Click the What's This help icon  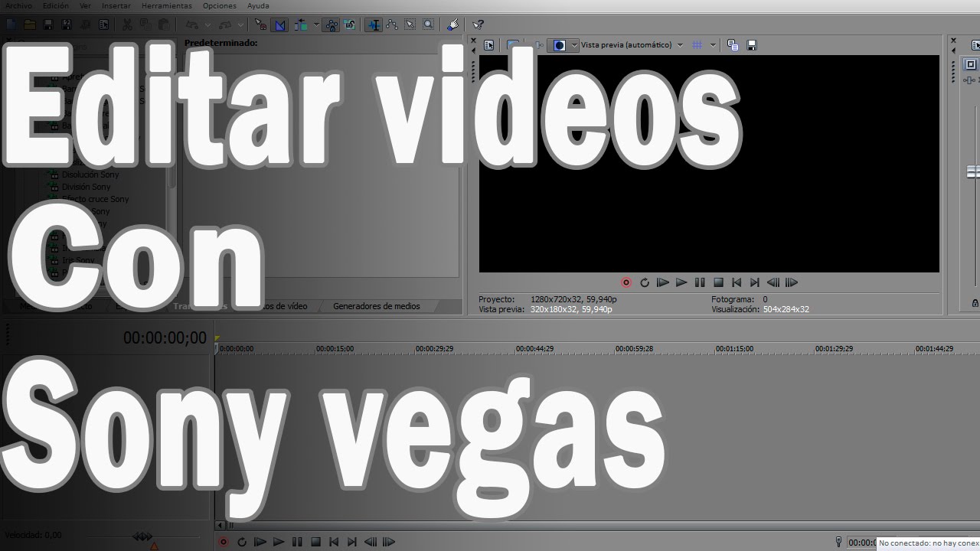click(478, 24)
